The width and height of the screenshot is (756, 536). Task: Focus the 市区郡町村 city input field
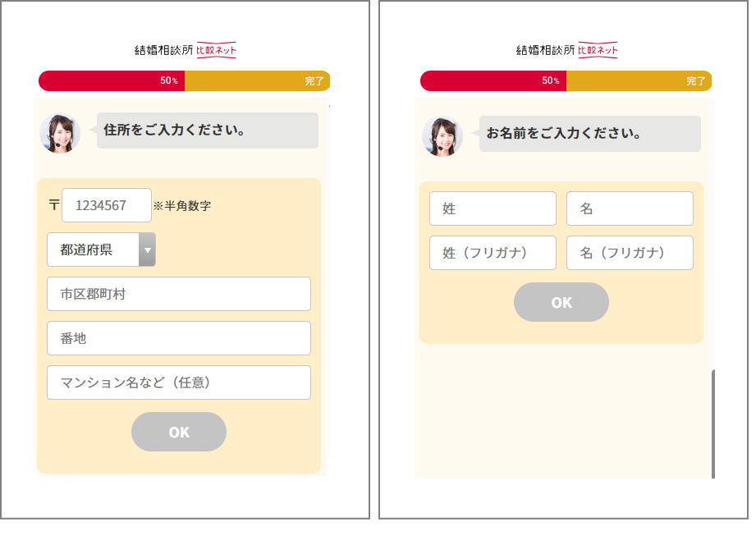point(179,294)
